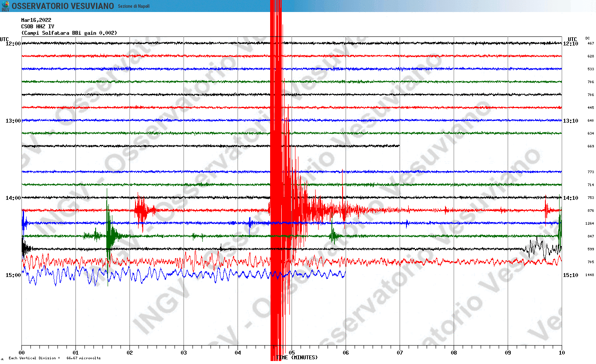Click the 08 minute tick label

pyautogui.click(x=454, y=353)
